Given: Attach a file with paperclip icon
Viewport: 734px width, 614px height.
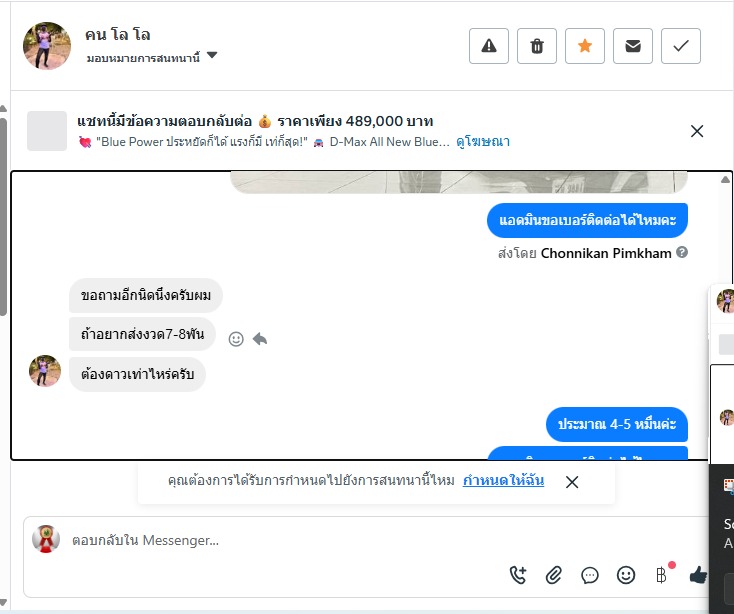Looking at the screenshot, I should 554,575.
